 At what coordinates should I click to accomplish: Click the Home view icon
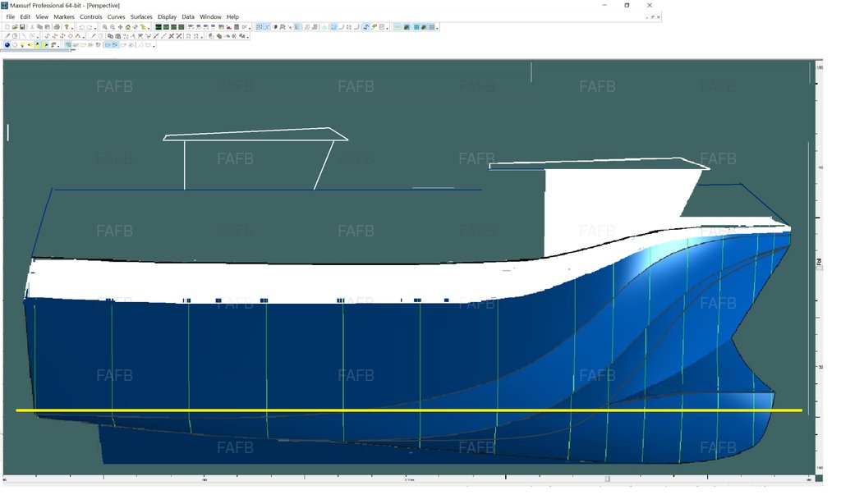tap(128, 27)
